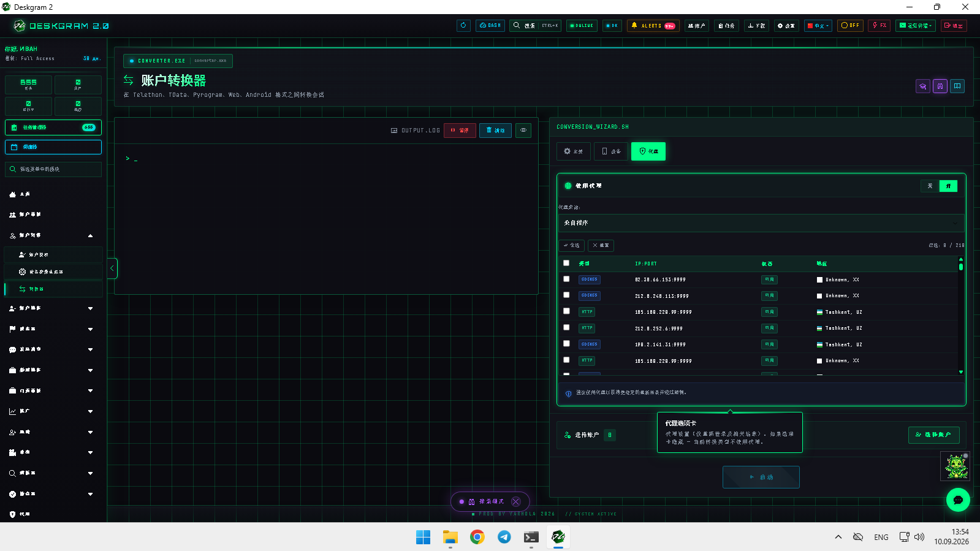The image size is (980, 551).
Task: Open the ALERTS notifications bell
Action: [x=653, y=26]
